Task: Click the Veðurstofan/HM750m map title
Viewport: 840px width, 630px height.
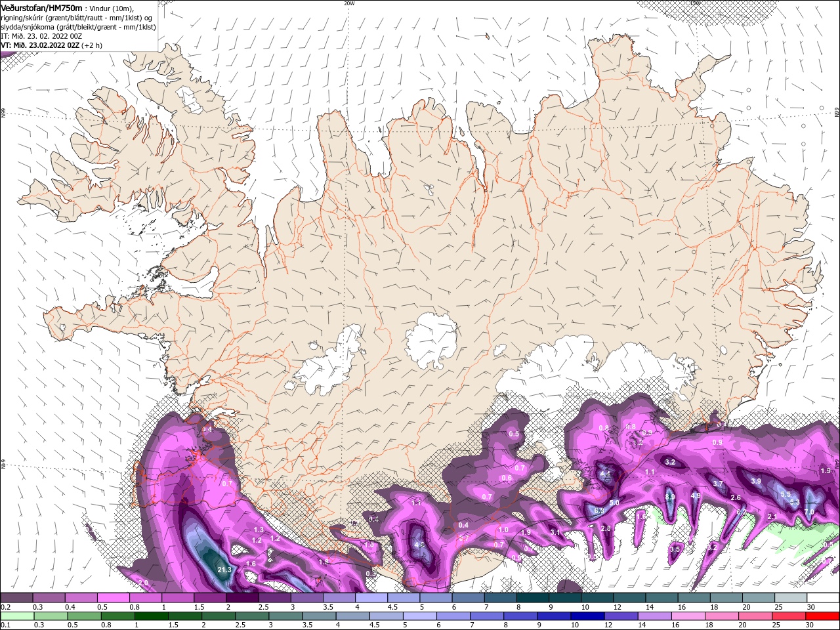Action: 42,7
